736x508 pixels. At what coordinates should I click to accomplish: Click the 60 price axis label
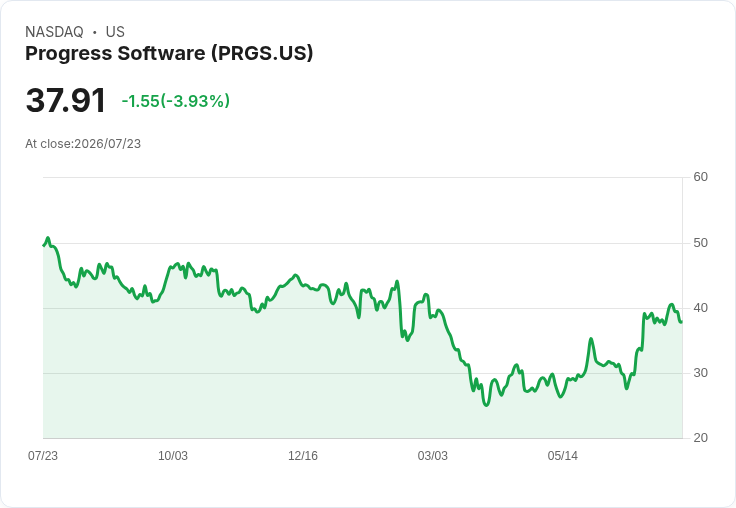coord(700,177)
